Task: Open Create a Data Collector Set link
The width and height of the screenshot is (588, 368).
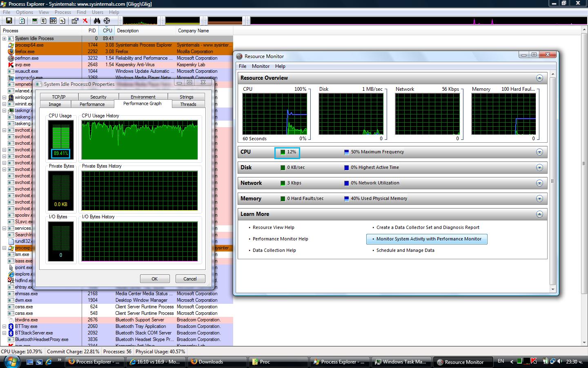Action: pos(428,227)
